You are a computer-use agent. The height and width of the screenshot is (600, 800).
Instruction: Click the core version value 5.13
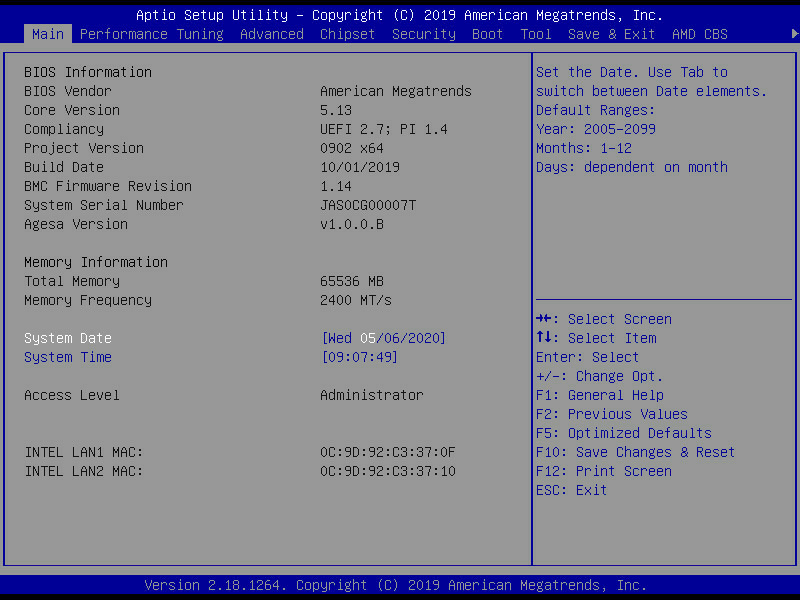coord(336,110)
